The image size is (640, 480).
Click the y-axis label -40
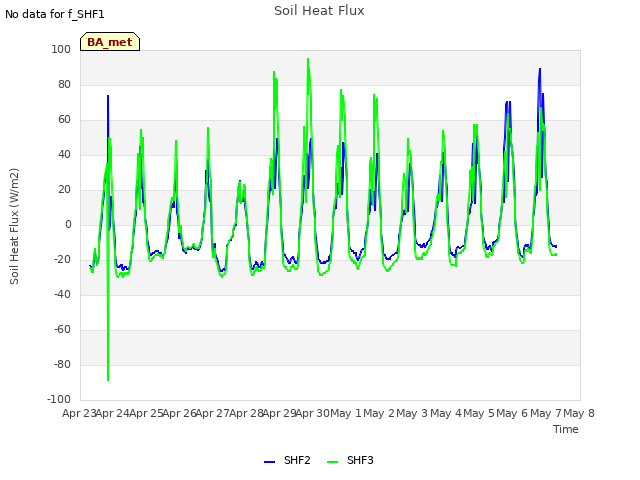click(62, 294)
